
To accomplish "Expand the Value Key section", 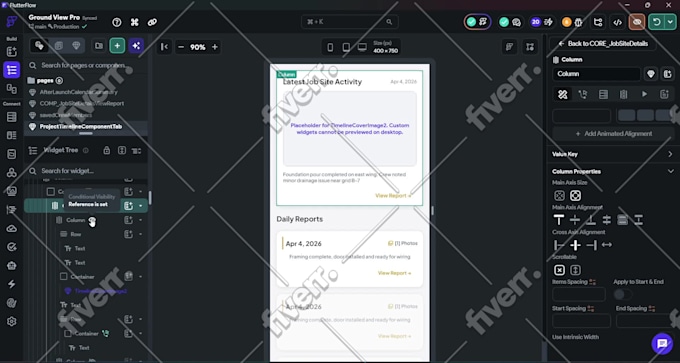I will click(670, 154).
